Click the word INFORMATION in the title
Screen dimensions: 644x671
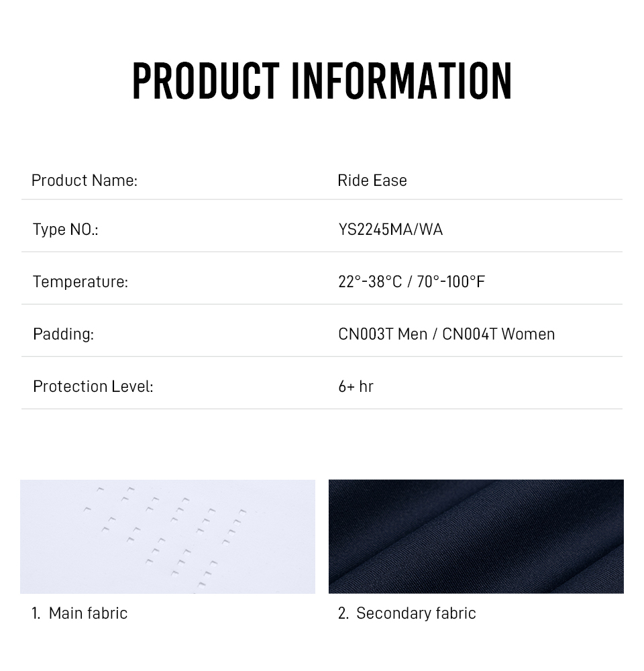(x=401, y=81)
